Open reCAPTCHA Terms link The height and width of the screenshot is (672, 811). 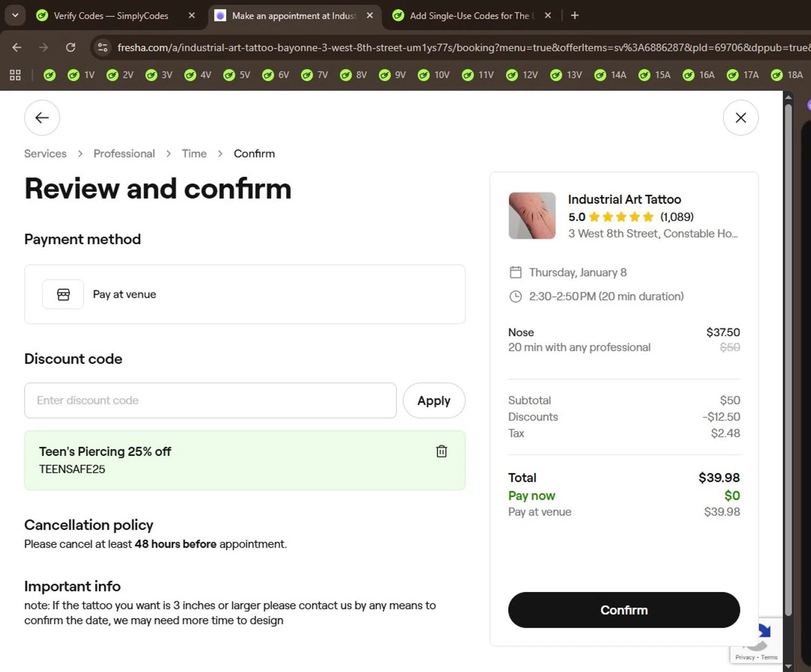coord(769,657)
